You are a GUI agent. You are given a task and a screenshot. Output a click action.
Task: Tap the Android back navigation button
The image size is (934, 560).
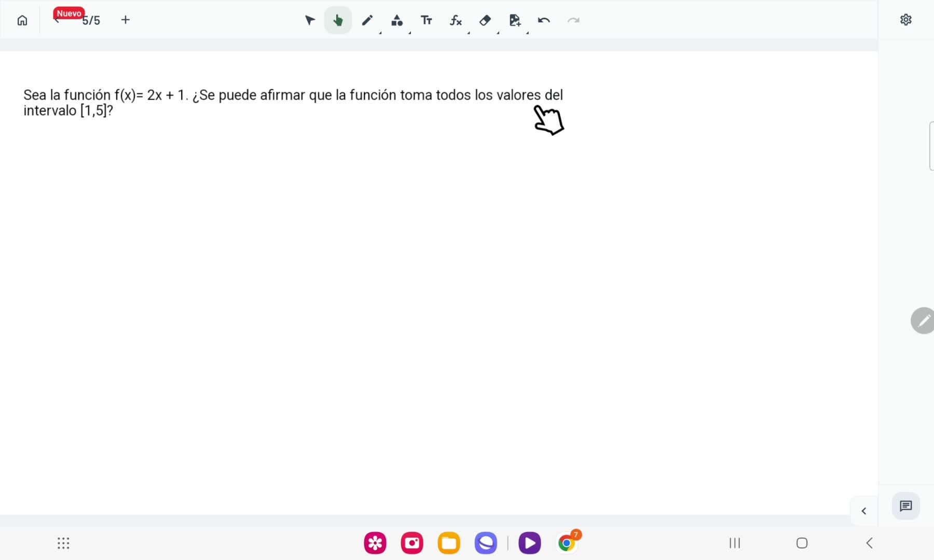coord(870,543)
